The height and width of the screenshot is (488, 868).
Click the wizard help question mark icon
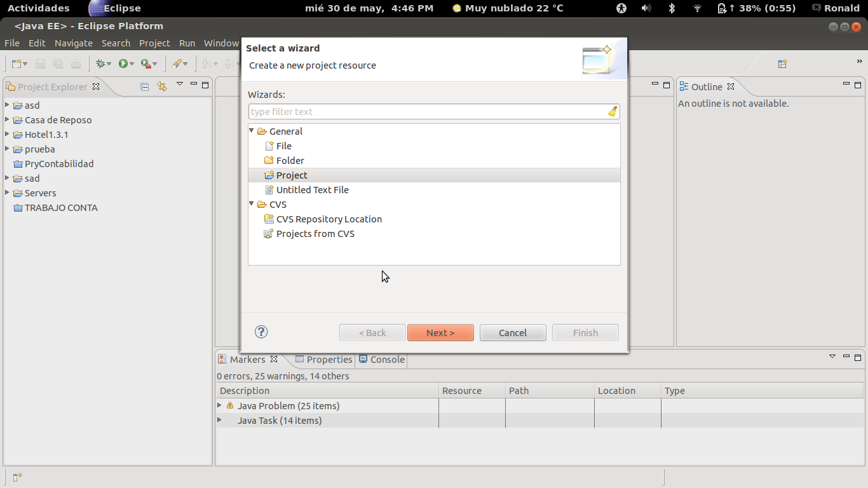pos(261,332)
